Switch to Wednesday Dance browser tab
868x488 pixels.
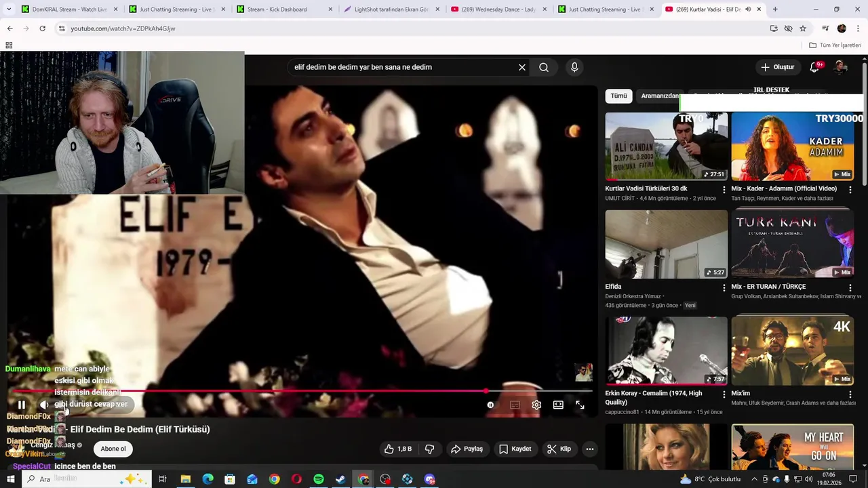click(499, 9)
